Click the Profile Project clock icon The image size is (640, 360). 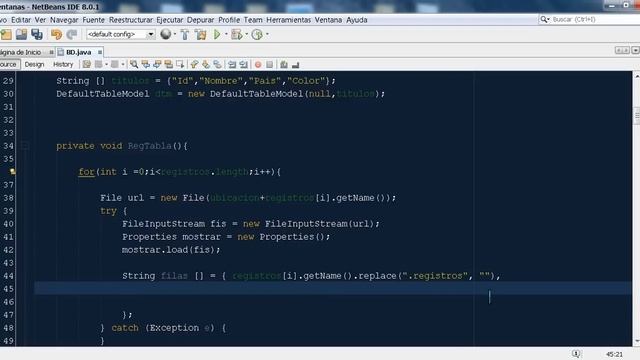tap(257, 35)
